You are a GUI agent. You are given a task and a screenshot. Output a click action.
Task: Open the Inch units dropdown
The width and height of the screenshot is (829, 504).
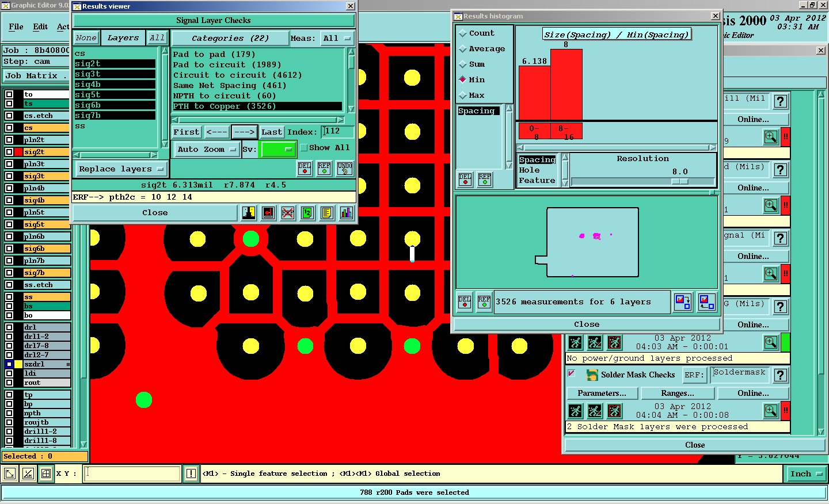click(x=806, y=474)
